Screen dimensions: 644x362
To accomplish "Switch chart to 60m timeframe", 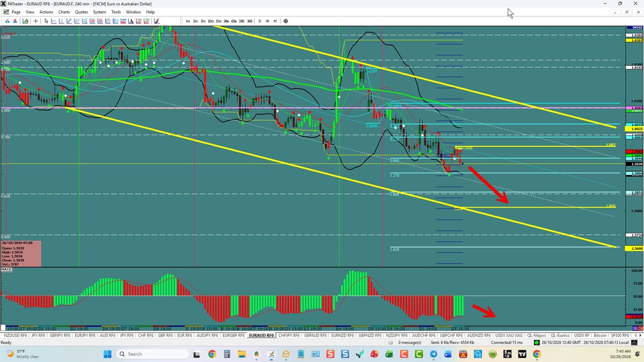I will point(234,21).
